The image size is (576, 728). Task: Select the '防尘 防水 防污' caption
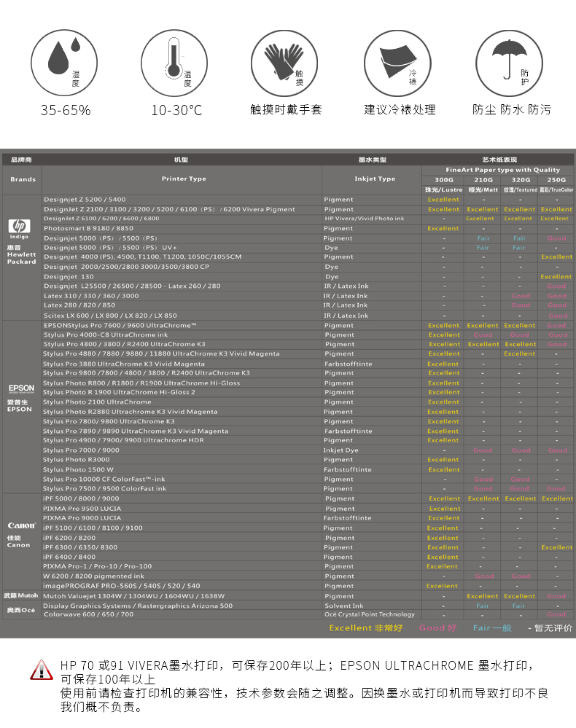(511, 109)
